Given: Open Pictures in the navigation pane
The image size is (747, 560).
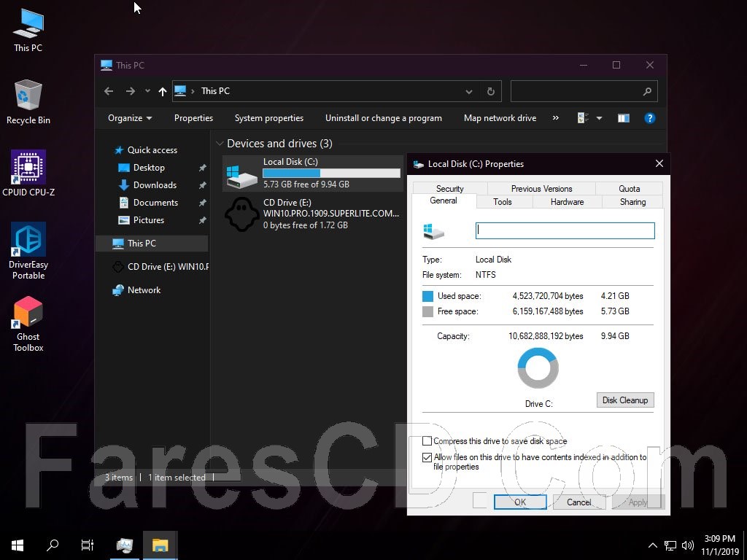Looking at the screenshot, I should tap(149, 220).
